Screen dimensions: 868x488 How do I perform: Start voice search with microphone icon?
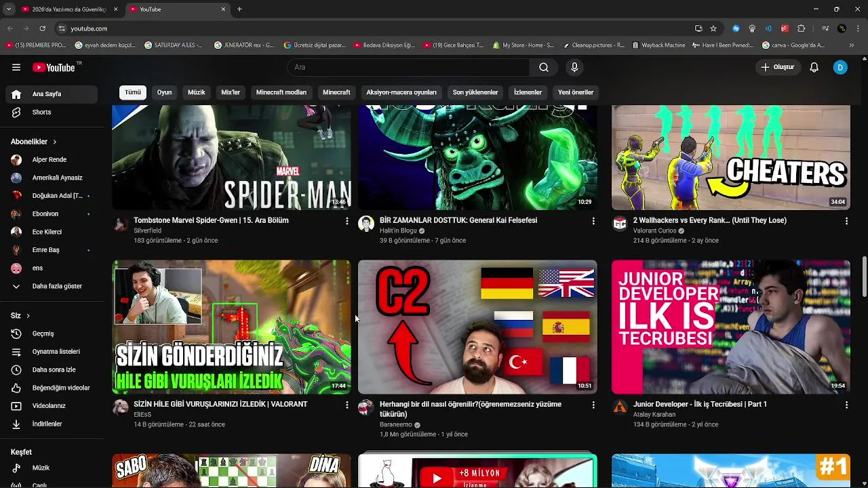click(574, 67)
